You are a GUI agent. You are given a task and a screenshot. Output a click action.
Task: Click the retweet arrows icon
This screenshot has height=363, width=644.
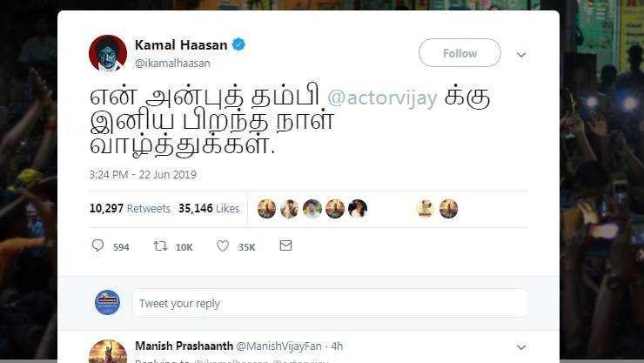click(160, 246)
